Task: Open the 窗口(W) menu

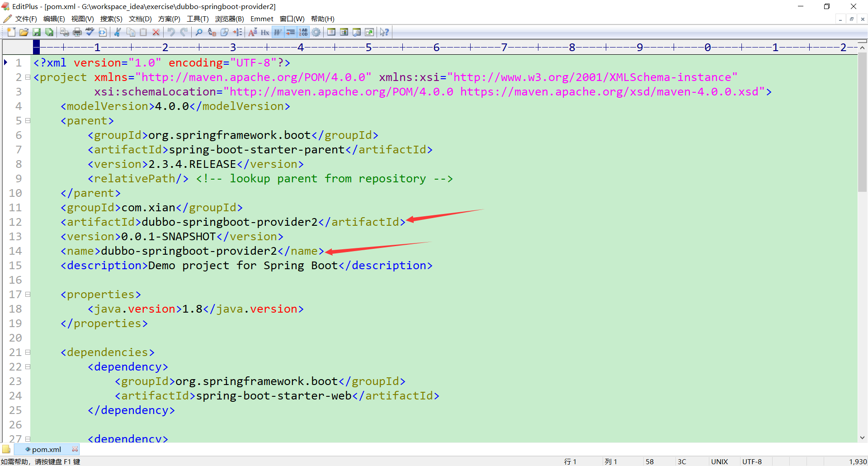Action: click(292, 19)
